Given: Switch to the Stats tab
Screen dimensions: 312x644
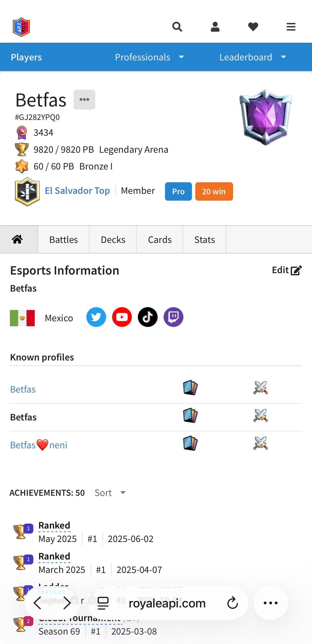Looking at the screenshot, I should 204,240.
